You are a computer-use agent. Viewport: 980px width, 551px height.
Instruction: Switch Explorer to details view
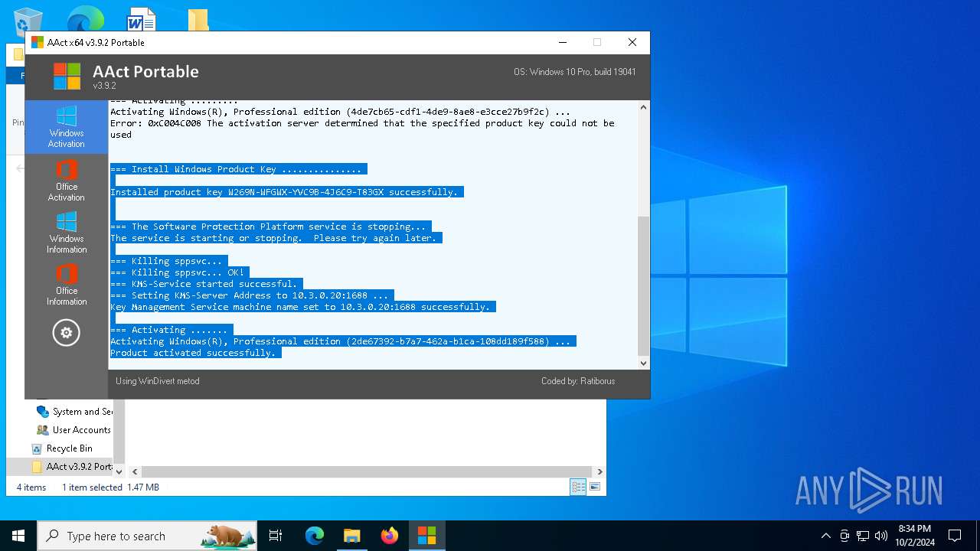[578, 487]
